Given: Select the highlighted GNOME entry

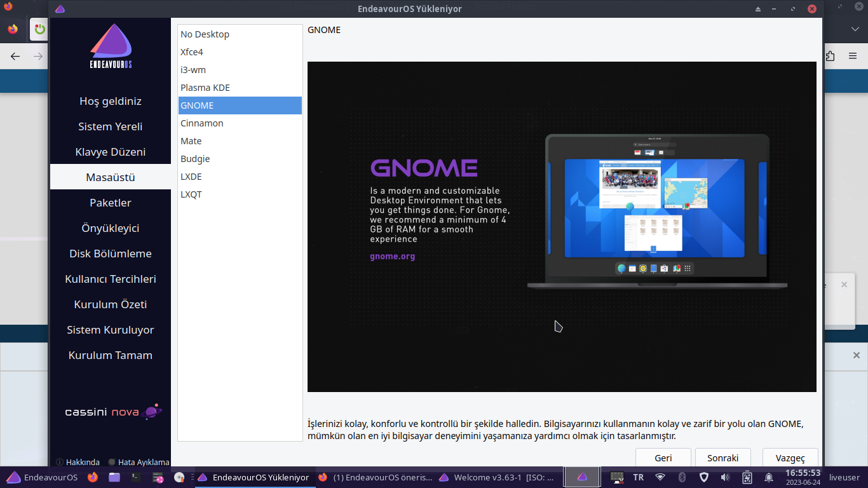Looking at the screenshot, I should 240,105.
